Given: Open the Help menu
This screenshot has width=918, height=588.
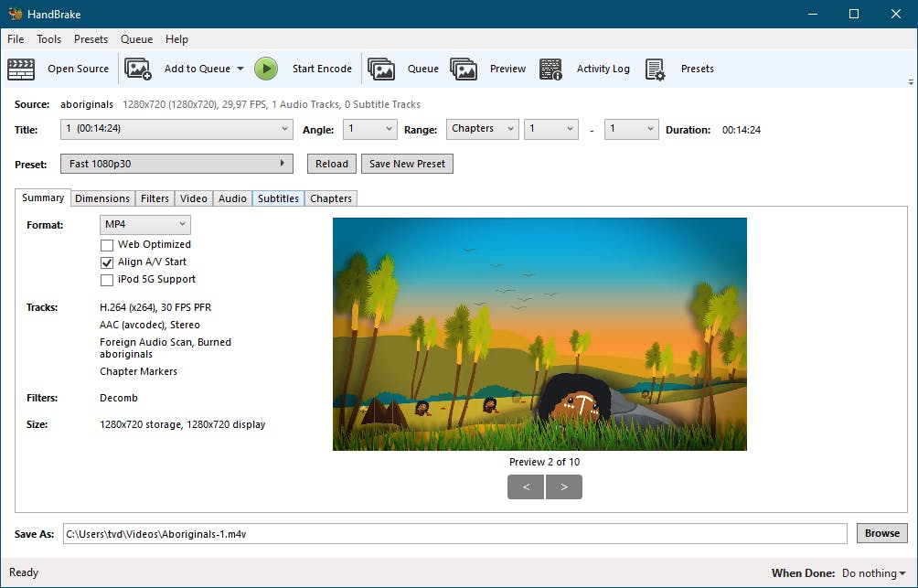Looking at the screenshot, I should pyautogui.click(x=176, y=39).
